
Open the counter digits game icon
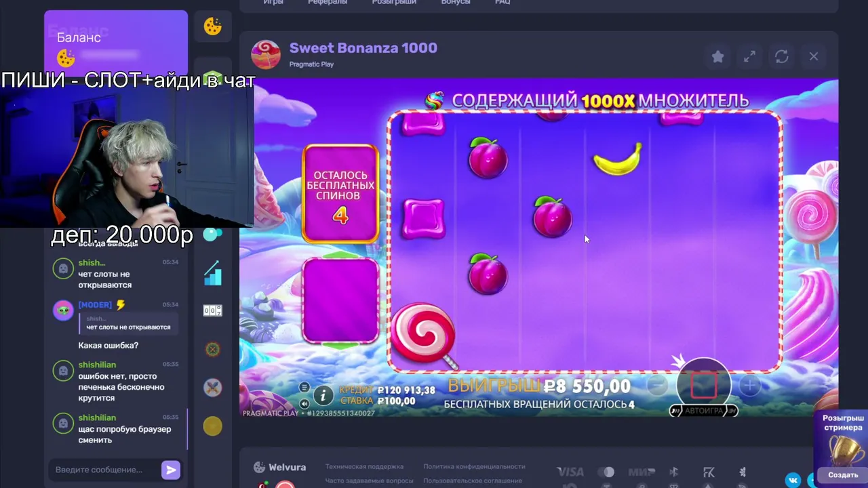[x=213, y=310]
